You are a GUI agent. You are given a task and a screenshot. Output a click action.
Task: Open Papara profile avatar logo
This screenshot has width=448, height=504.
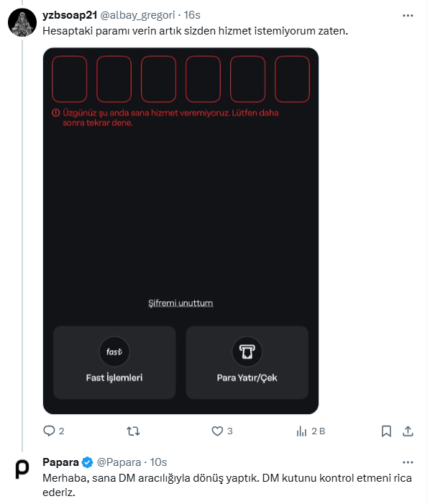tap(22, 469)
